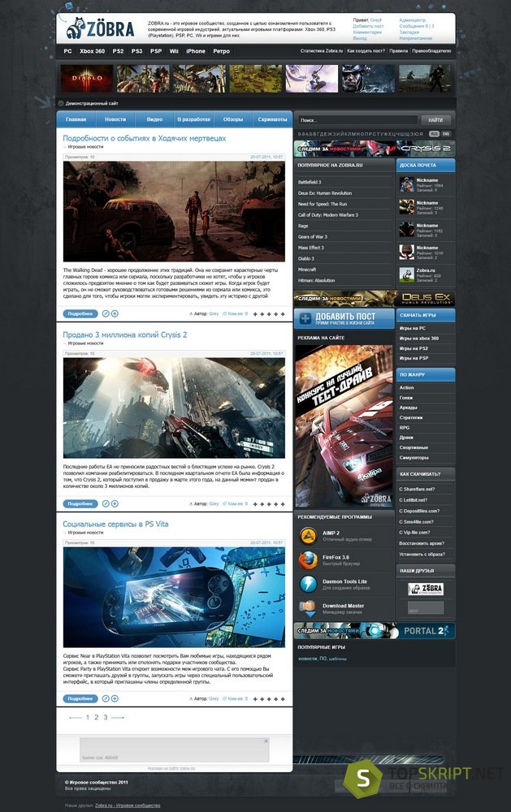Open the Download Master icon
511x812 pixels.
click(x=308, y=608)
